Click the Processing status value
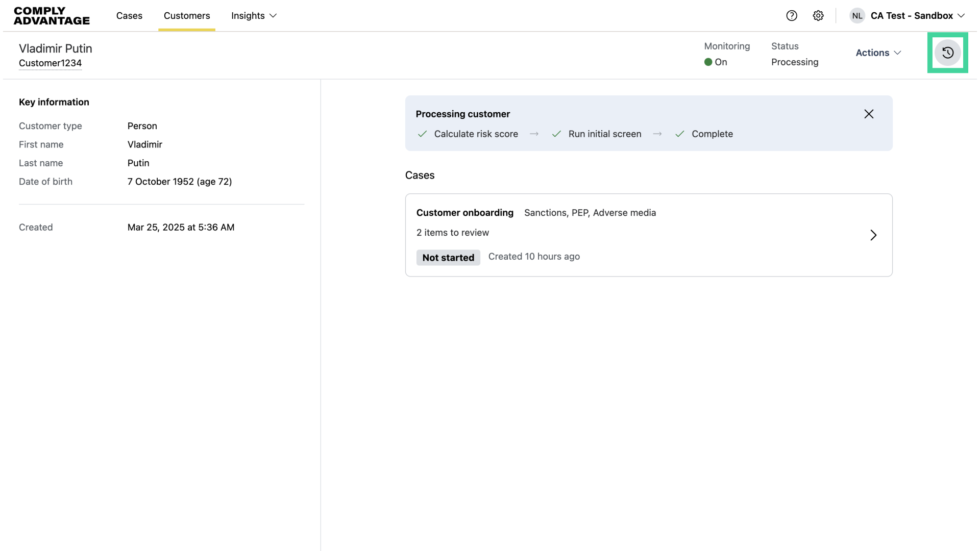This screenshot has height=551, width=980. pyautogui.click(x=795, y=62)
